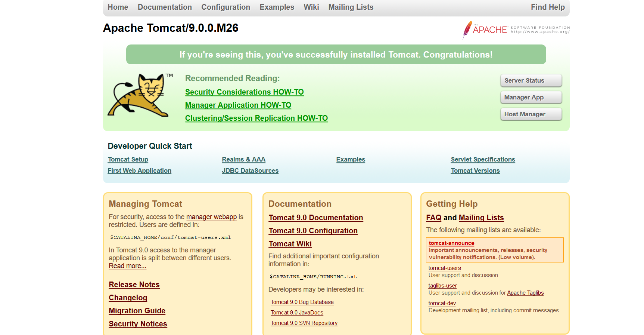
Task: Open the Release Notes link
Action: [x=134, y=285]
